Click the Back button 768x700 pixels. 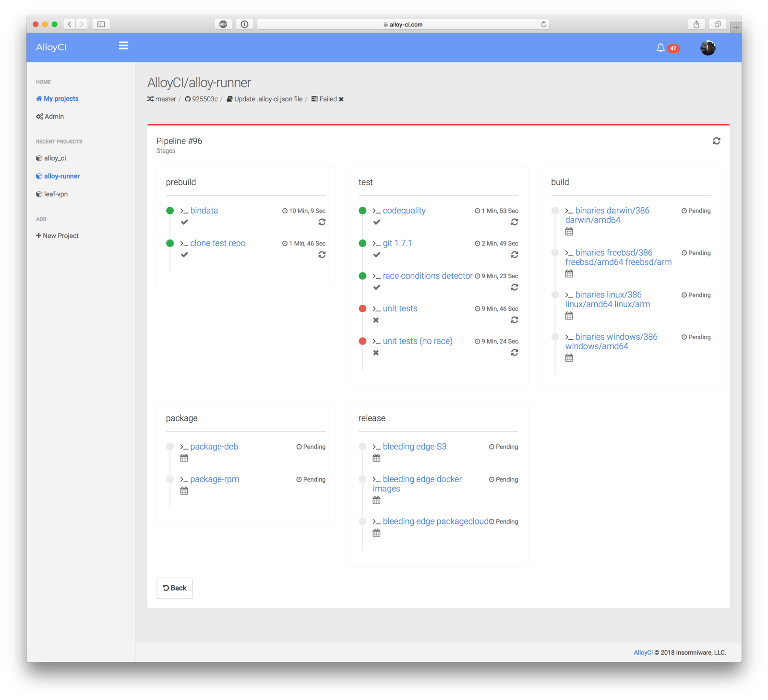pyautogui.click(x=175, y=588)
